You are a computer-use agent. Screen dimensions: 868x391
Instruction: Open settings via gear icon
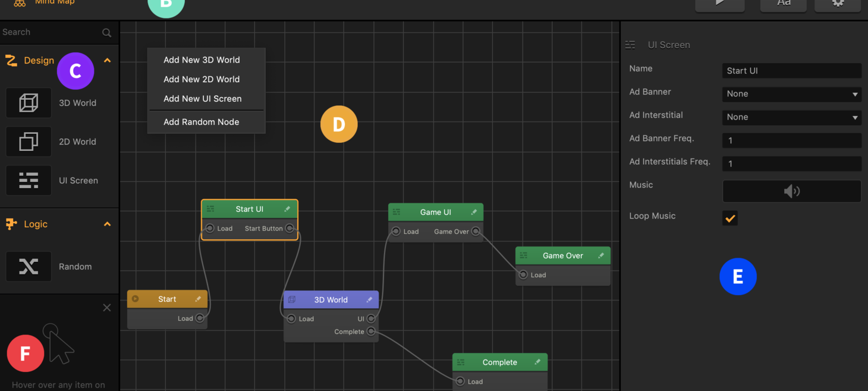pos(838,4)
